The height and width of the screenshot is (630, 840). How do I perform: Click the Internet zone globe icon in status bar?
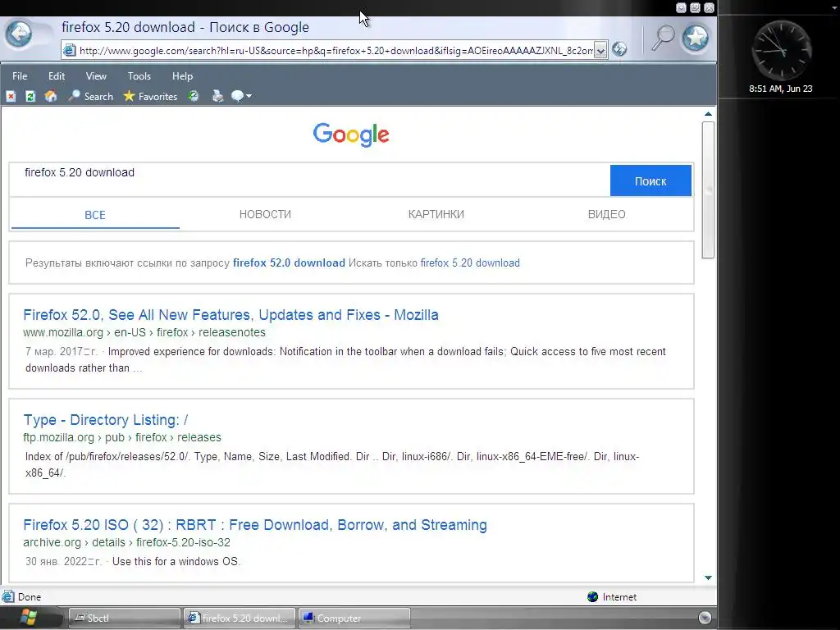pos(592,597)
